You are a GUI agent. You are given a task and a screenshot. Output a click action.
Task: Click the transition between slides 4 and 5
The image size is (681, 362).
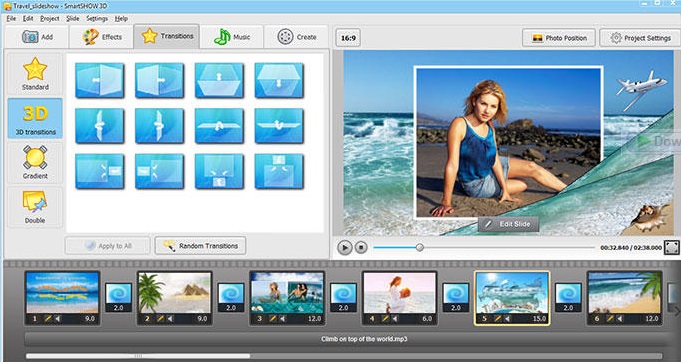coord(456,297)
